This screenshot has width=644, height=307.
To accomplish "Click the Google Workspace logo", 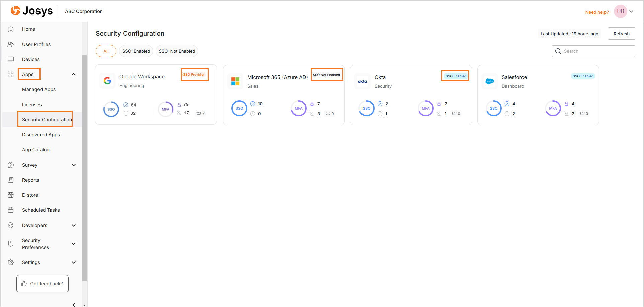I will coord(107,81).
